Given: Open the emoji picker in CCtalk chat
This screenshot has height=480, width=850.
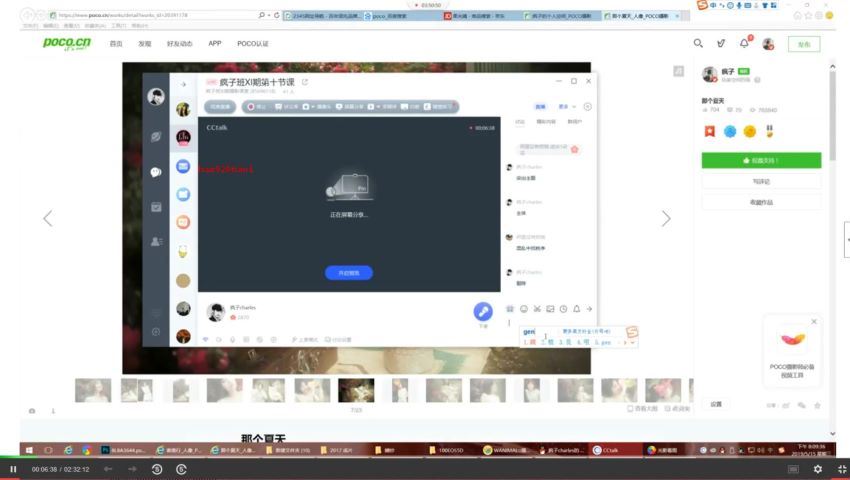Looking at the screenshot, I should pos(524,309).
